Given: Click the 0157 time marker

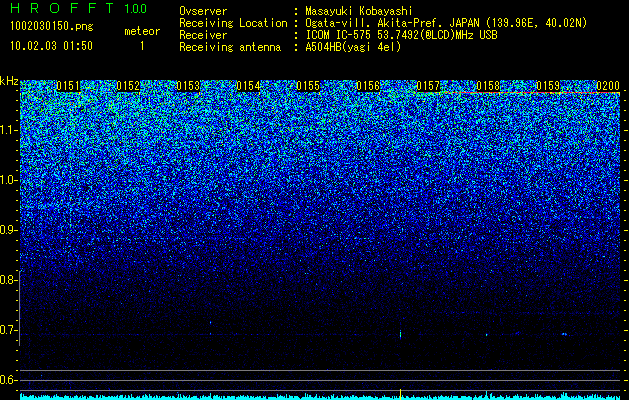Looking at the screenshot, I should 428,86.
